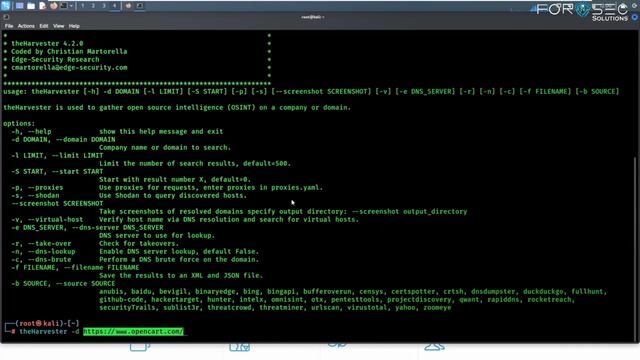Click the '-S START, --start START' option
Image resolution: width=640 pixels, height=360 pixels.
(57, 171)
